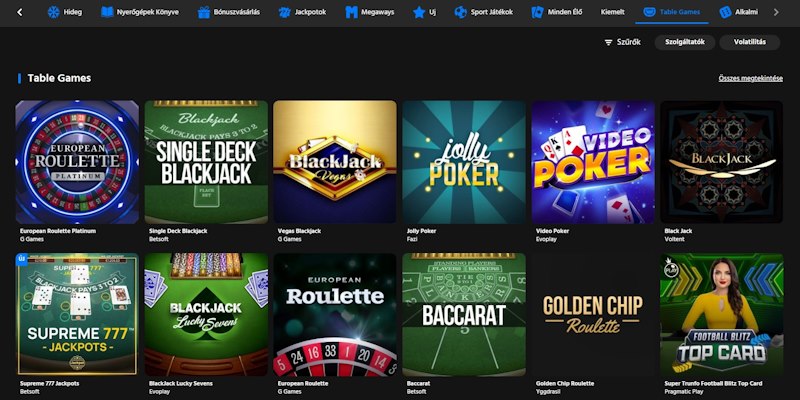Click the 'Fazi' provider text

(412, 239)
